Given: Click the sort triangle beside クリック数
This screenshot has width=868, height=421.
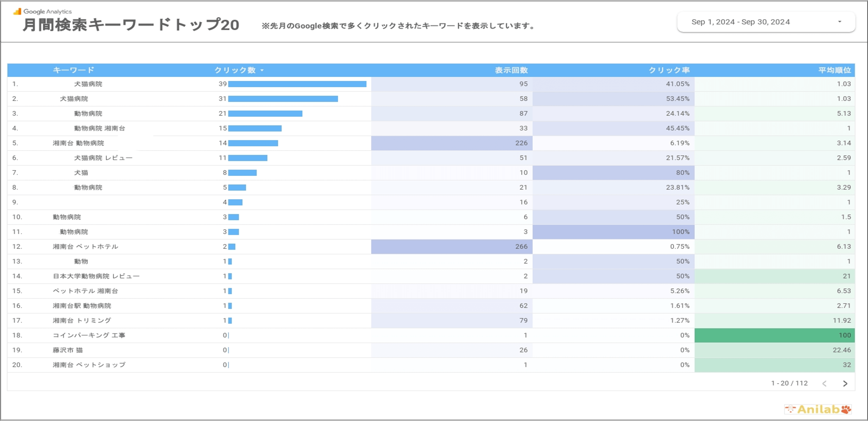Looking at the screenshot, I should (x=262, y=70).
